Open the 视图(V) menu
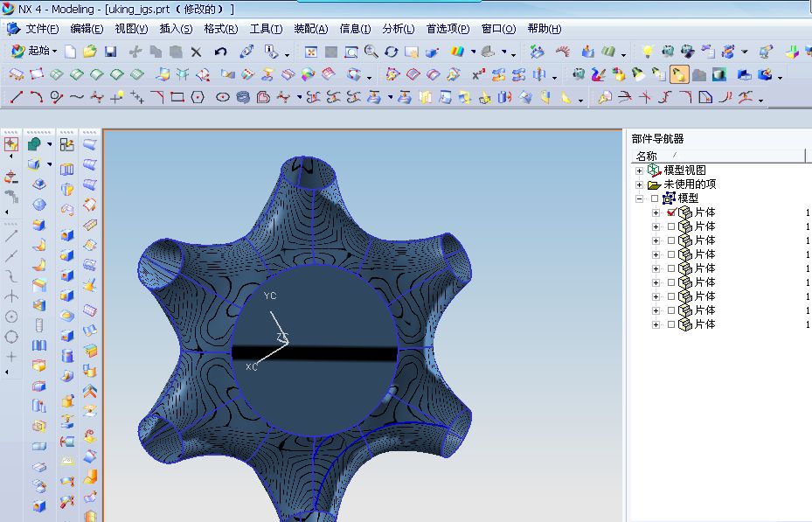 tap(131, 29)
